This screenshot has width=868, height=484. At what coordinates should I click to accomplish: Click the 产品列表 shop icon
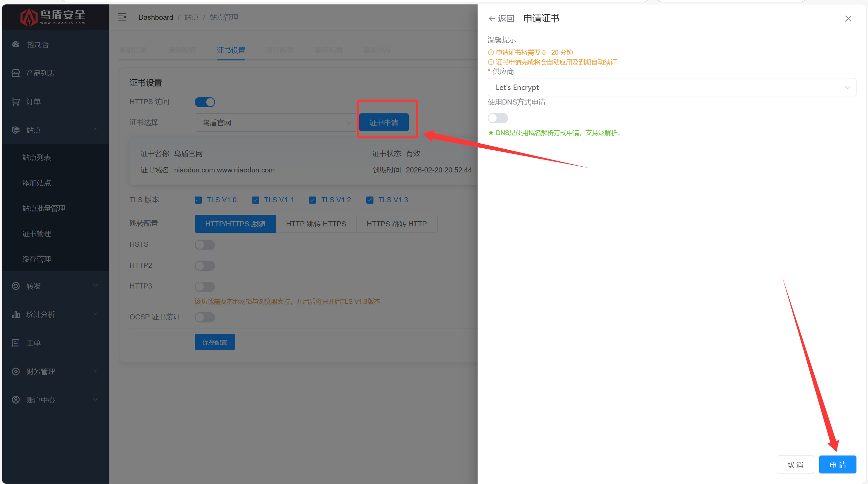(16, 73)
